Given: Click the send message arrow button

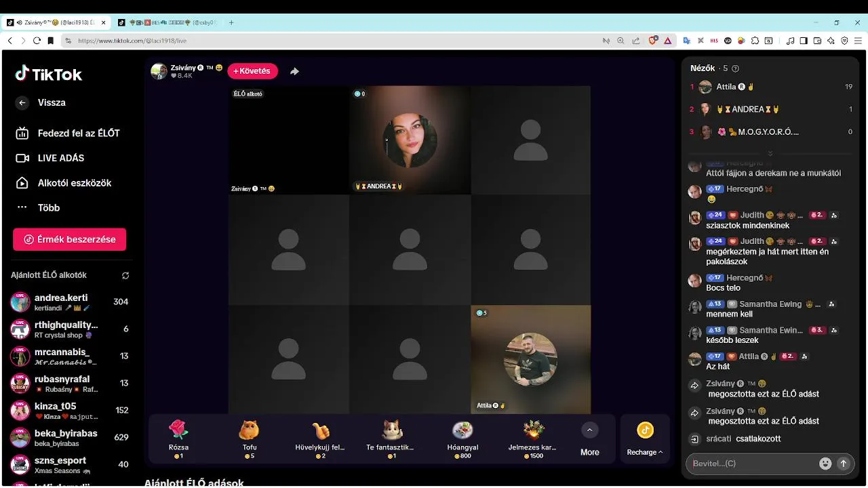Looking at the screenshot, I should click(x=844, y=464).
